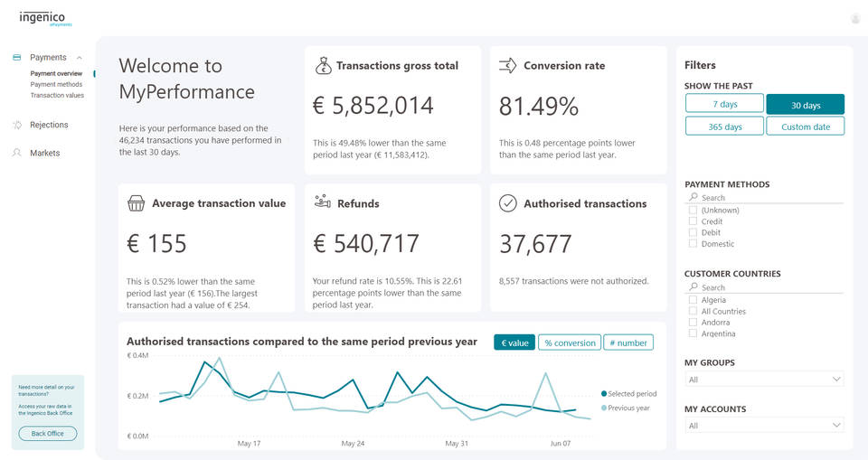Click the € 155 average value
This screenshot has width=868, height=460.
click(x=156, y=244)
